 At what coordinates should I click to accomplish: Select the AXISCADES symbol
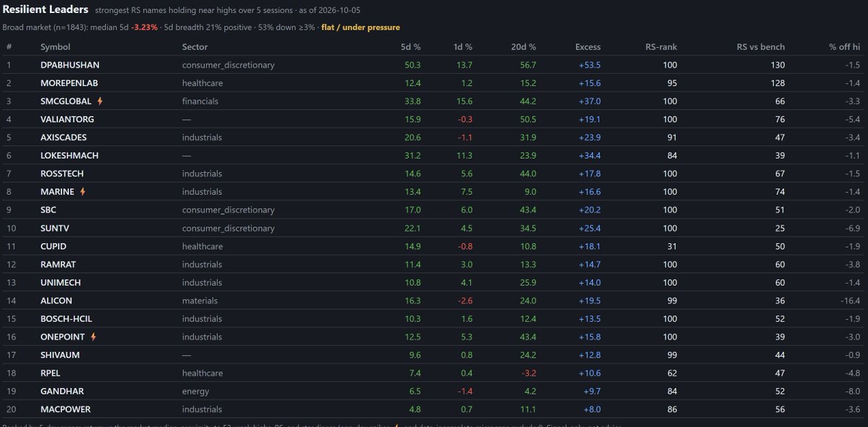tap(65, 138)
